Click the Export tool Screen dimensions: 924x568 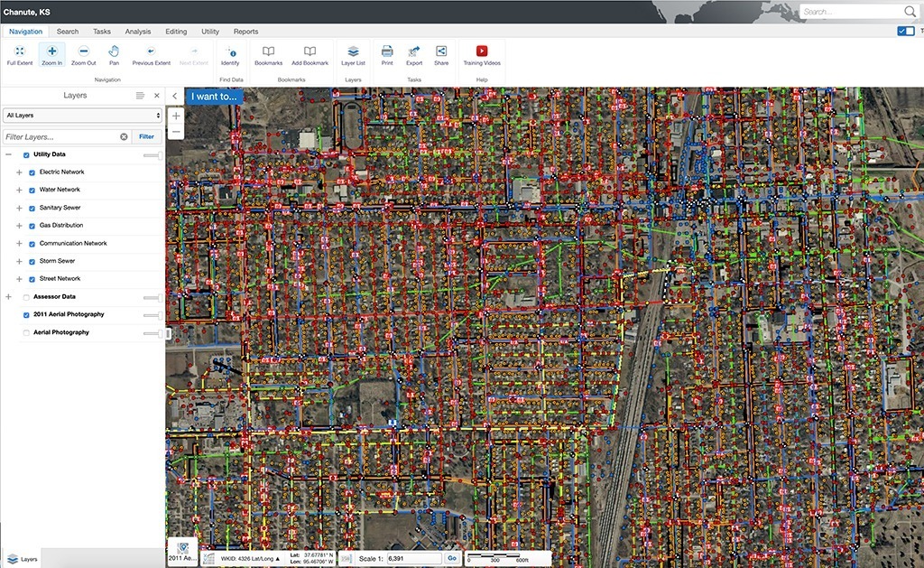(x=414, y=55)
